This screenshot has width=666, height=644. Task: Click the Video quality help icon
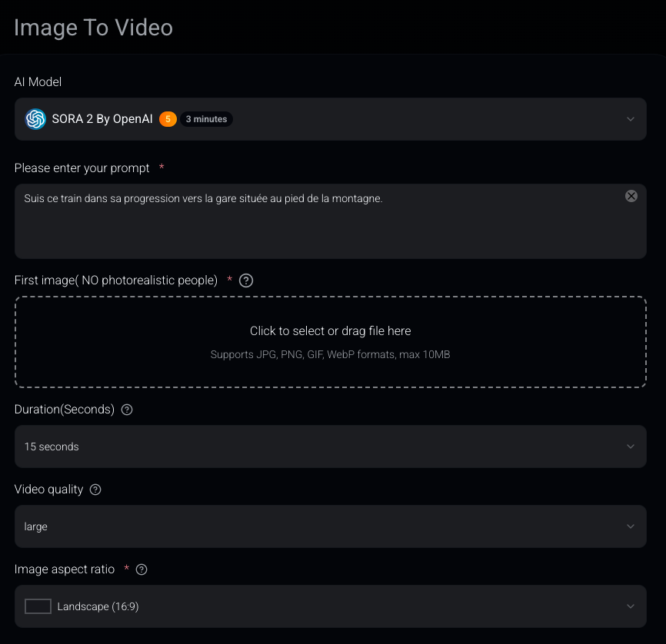[95, 490]
